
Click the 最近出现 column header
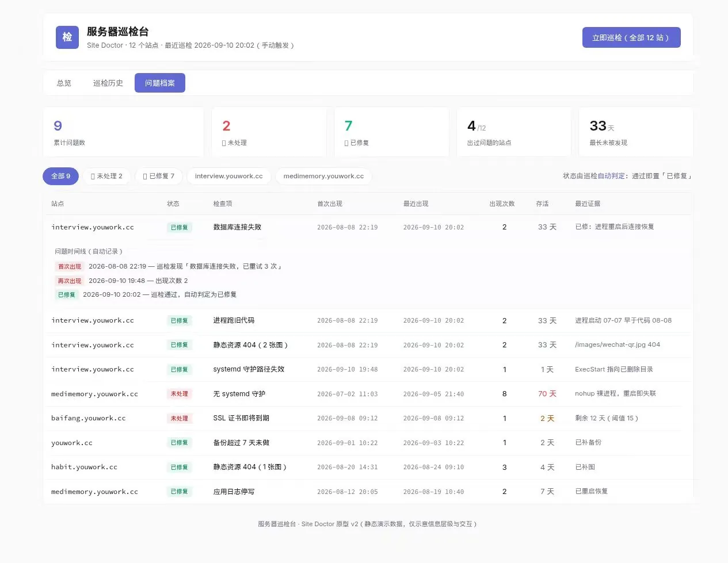[416, 204]
